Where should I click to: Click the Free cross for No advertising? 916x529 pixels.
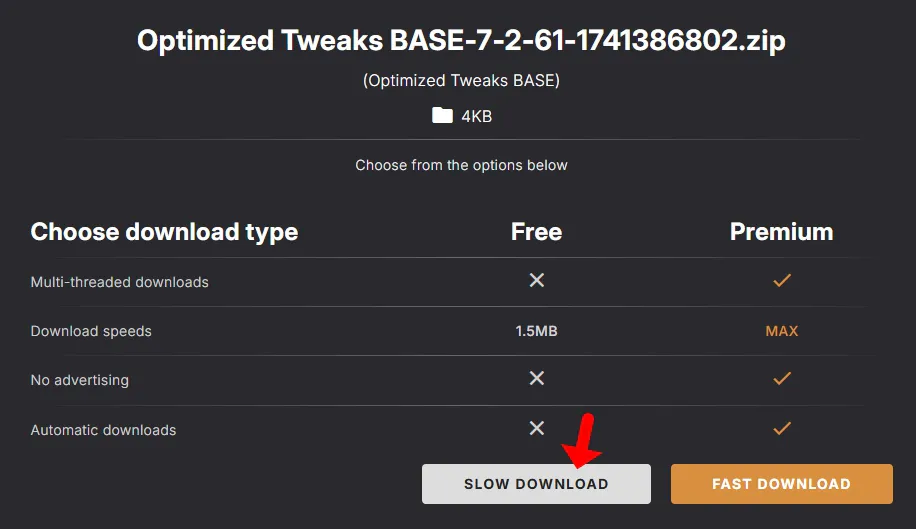pyautogui.click(x=537, y=378)
